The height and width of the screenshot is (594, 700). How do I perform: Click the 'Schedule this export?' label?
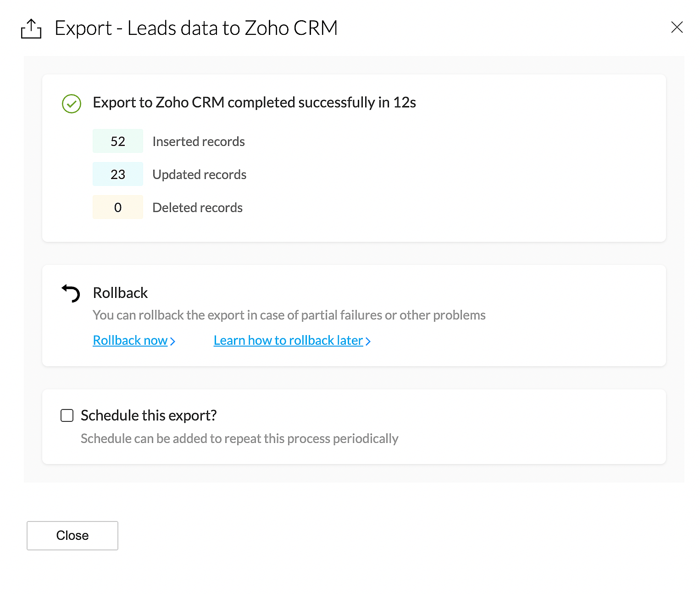click(x=149, y=415)
